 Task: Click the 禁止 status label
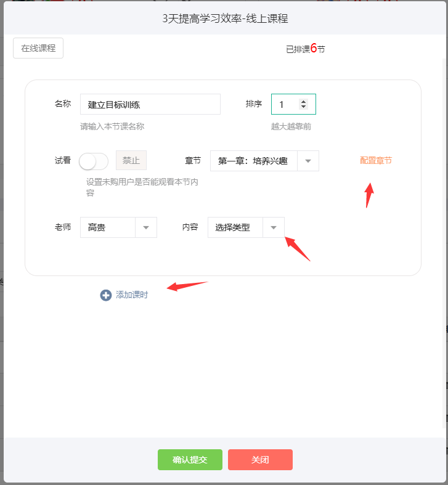(x=131, y=160)
